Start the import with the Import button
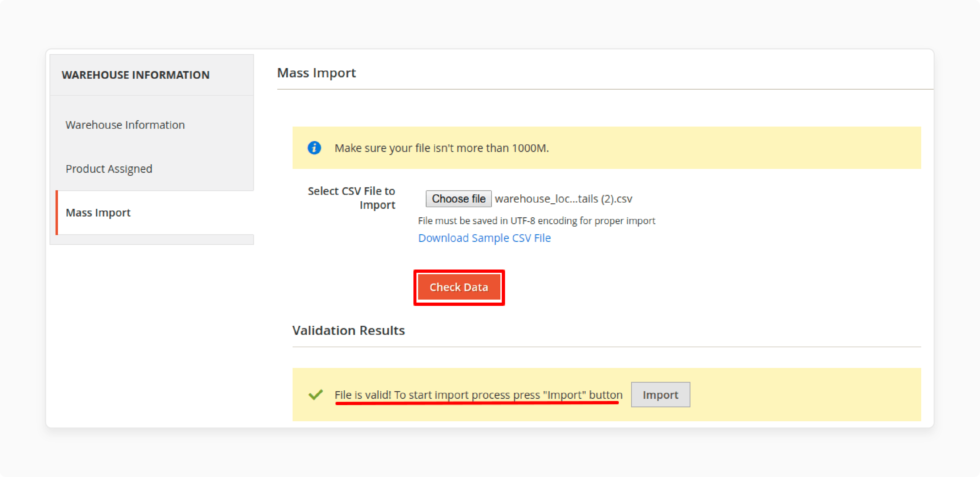The height and width of the screenshot is (477, 980). pyautogui.click(x=660, y=394)
